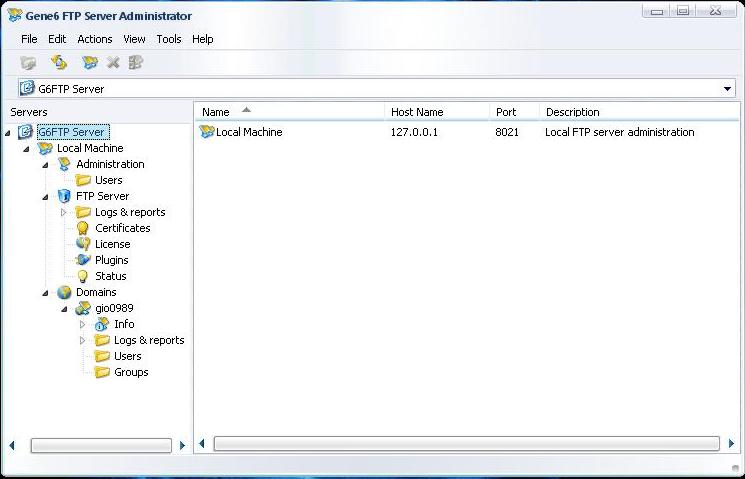Click the Domains globe icon
Screen dimensions: 745x479
64,292
